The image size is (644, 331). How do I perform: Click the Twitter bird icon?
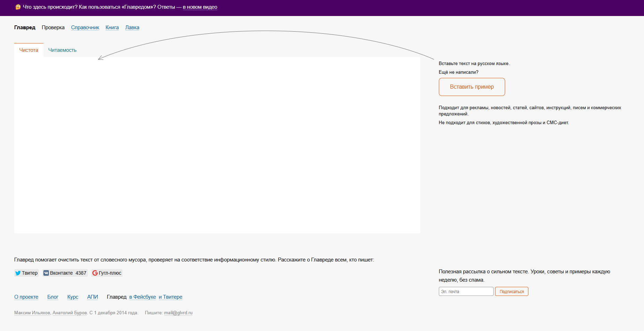point(18,273)
